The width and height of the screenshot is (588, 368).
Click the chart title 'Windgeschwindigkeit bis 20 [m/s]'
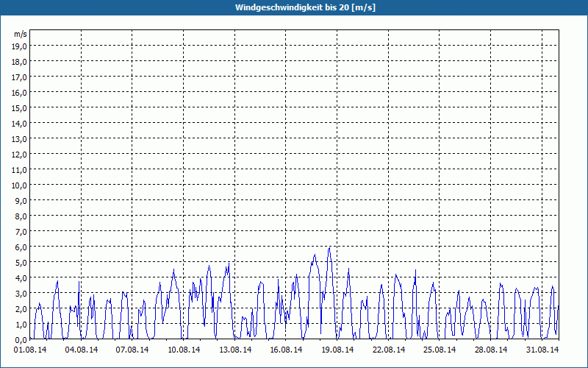(x=305, y=7)
